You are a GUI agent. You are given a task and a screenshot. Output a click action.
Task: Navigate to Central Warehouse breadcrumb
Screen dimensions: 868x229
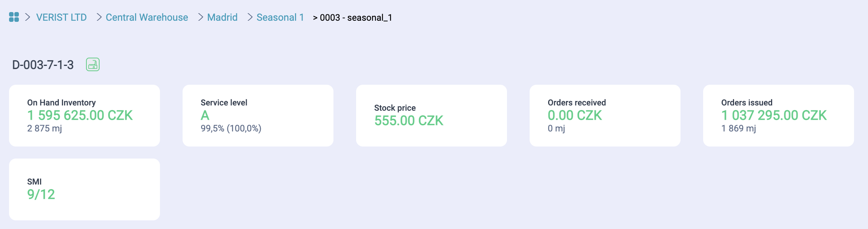pos(147,17)
